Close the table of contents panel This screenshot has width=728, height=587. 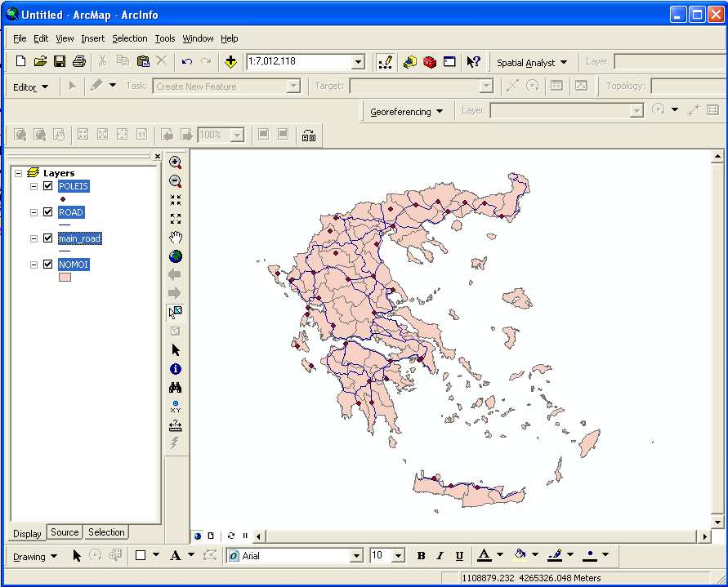[158, 157]
